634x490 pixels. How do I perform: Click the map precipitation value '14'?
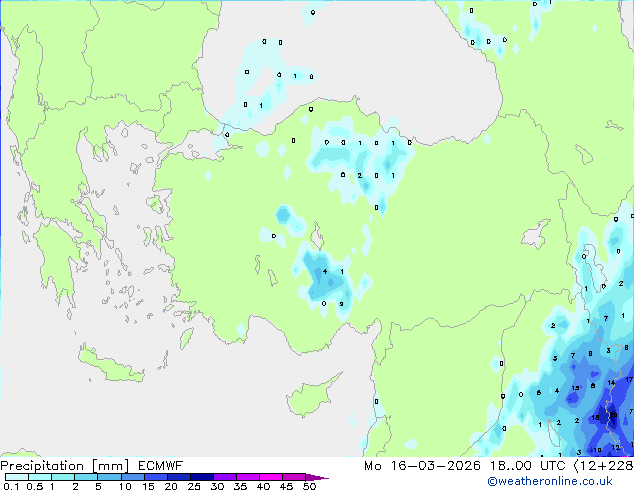tap(611, 382)
